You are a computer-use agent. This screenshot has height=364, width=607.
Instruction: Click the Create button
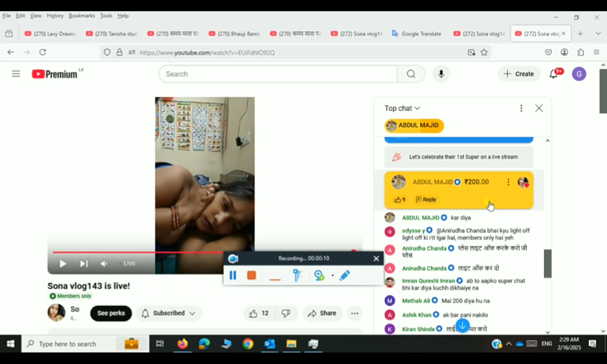tap(519, 74)
